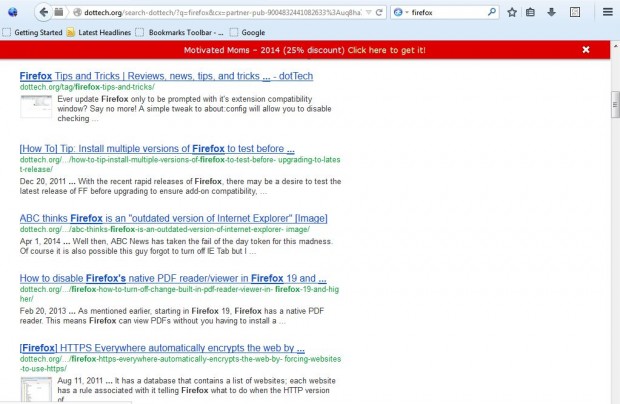Click green URL dottech.org/tag/firefox-tips-and-tricks/

coord(87,87)
